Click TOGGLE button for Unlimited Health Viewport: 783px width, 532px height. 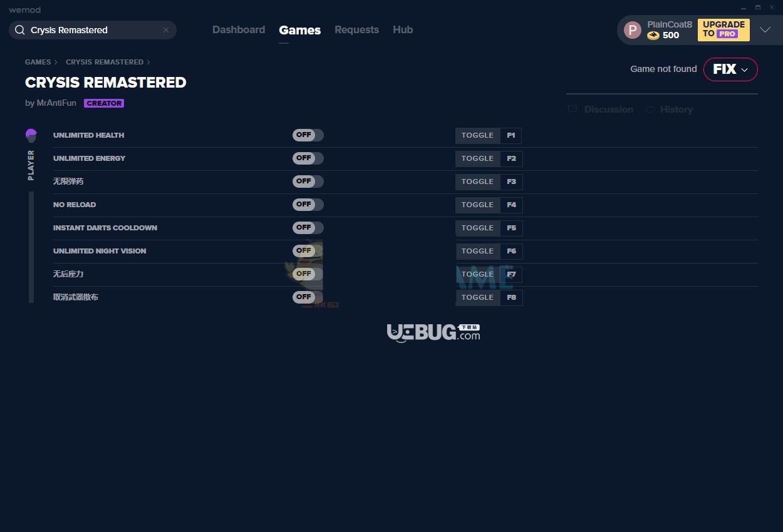coord(478,135)
